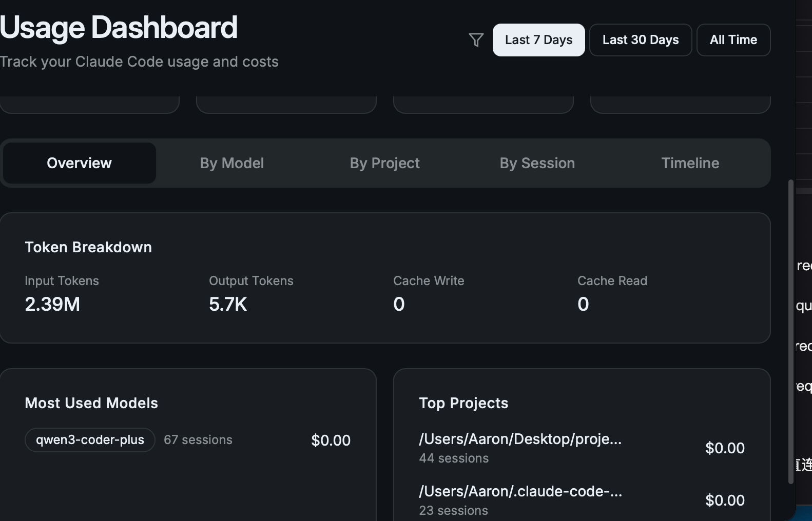Switch range to Last 30 Days
The image size is (812, 521).
641,40
